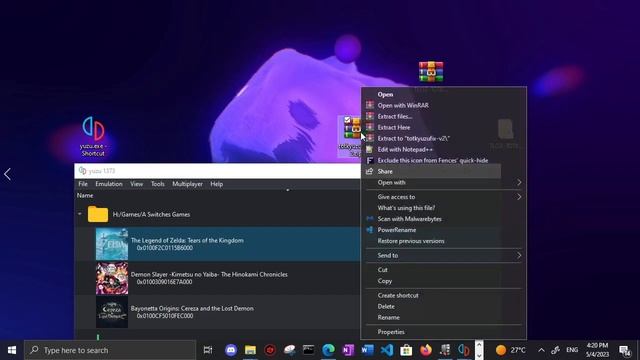Image resolution: width=640 pixels, height=360 pixels.
Task: Launch Firefox from the taskbar
Action: [x=426, y=350]
